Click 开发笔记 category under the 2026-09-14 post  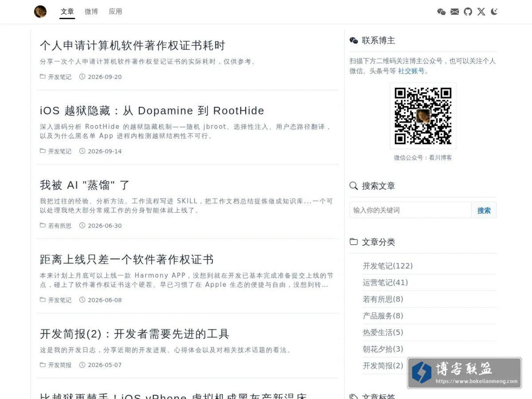point(59,151)
